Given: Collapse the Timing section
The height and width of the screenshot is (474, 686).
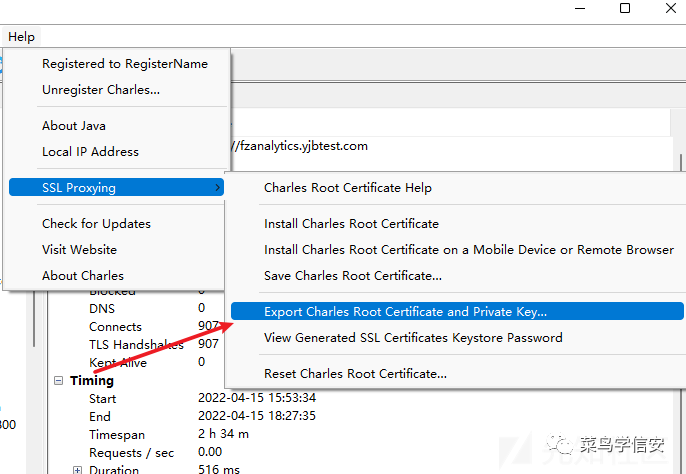Looking at the screenshot, I should tap(59, 380).
